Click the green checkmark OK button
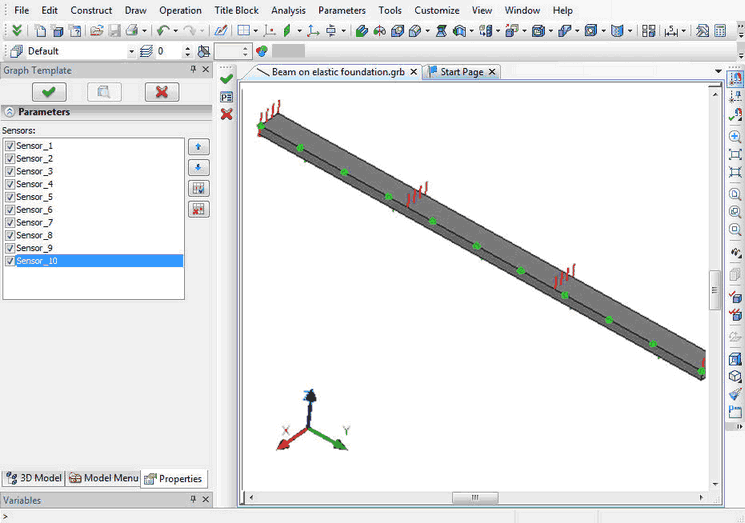This screenshot has height=523, width=745. pyautogui.click(x=50, y=92)
